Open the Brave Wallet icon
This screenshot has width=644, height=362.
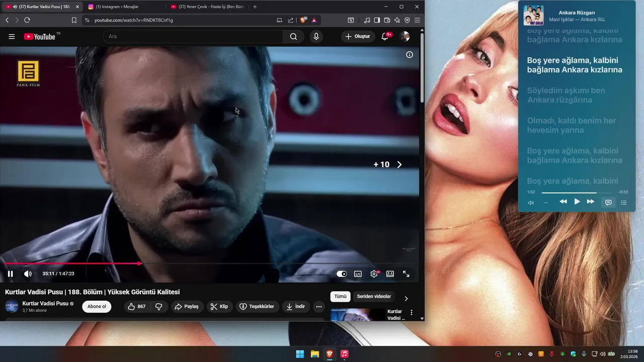point(387,20)
